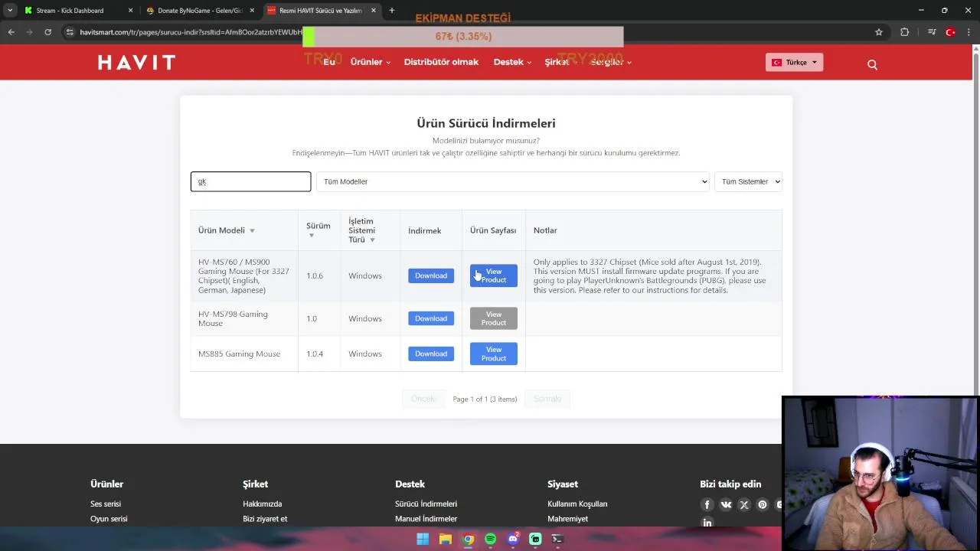Screen dimensions: 980x551
Task: View Product for HV-MS760 / MS900
Action: tap(494, 275)
